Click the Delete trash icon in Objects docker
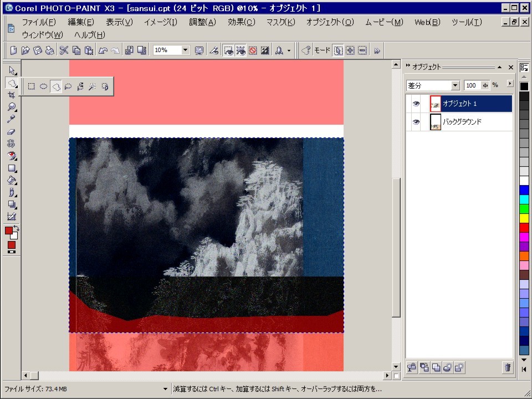532x399 pixels. 507,367
